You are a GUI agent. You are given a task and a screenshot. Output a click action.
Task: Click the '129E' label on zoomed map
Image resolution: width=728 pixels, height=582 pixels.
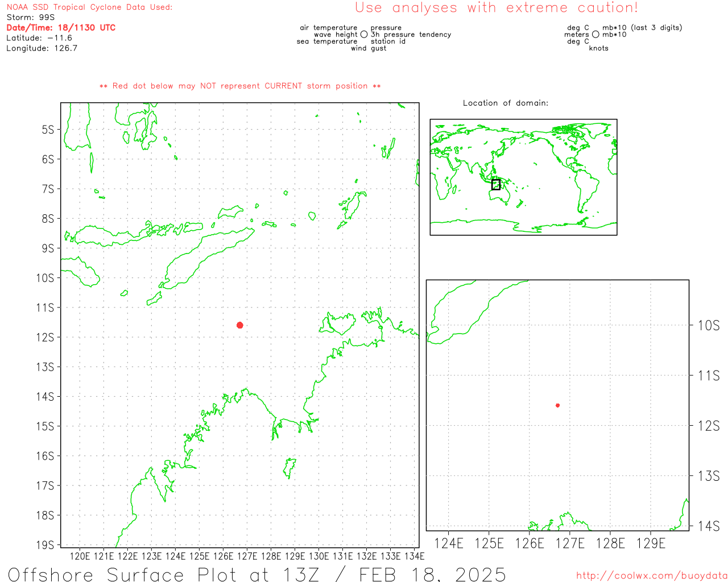651,544
